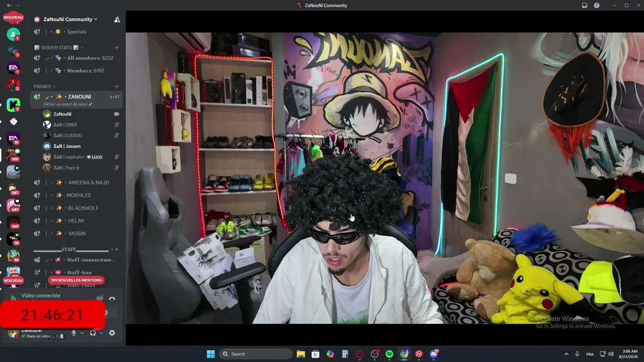644x362 pixels.
Task: Open Opera browser from the taskbar
Action: [360, 354]
